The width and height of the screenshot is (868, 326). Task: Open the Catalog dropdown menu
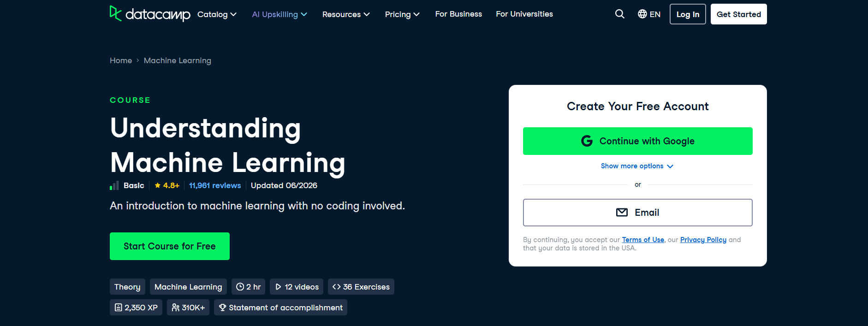[x=217, y=14]
